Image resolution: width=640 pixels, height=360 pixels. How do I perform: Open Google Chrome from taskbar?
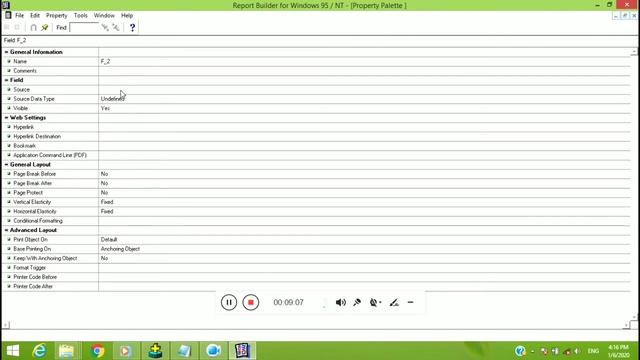coord(98,351)
